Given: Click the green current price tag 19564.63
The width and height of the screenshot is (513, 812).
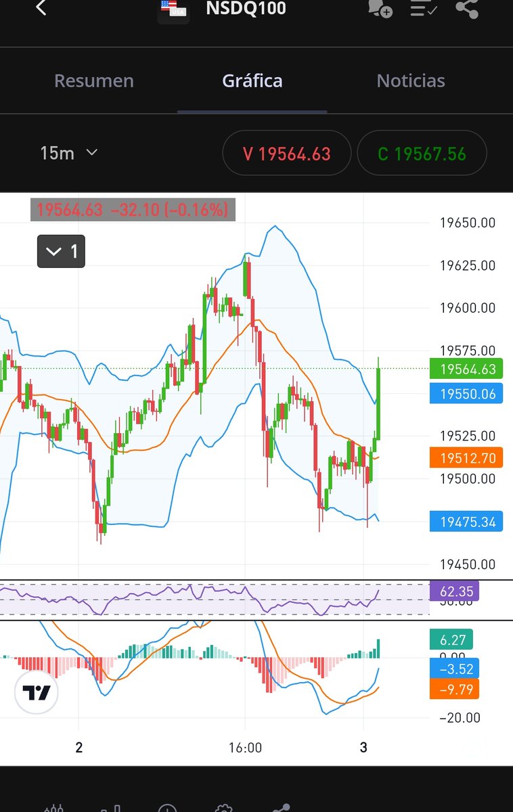Looking at the screenshot, I should (x=466, y=369).
